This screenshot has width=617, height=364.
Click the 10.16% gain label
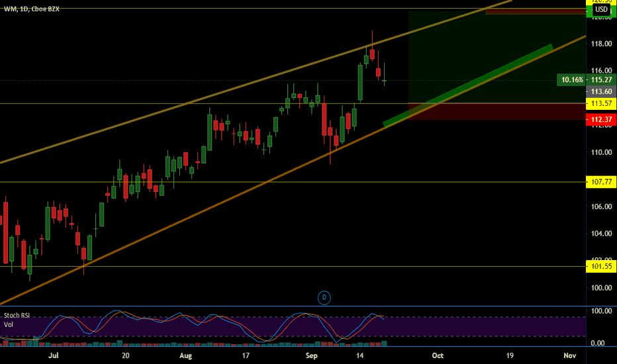pyautogui.click(x=572, y=80)
